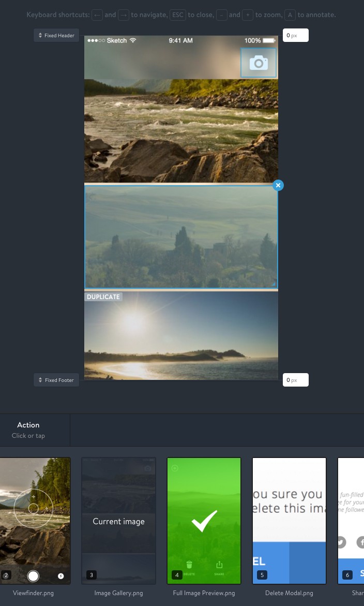Open the Action 'Click or tap' selector

28,430
